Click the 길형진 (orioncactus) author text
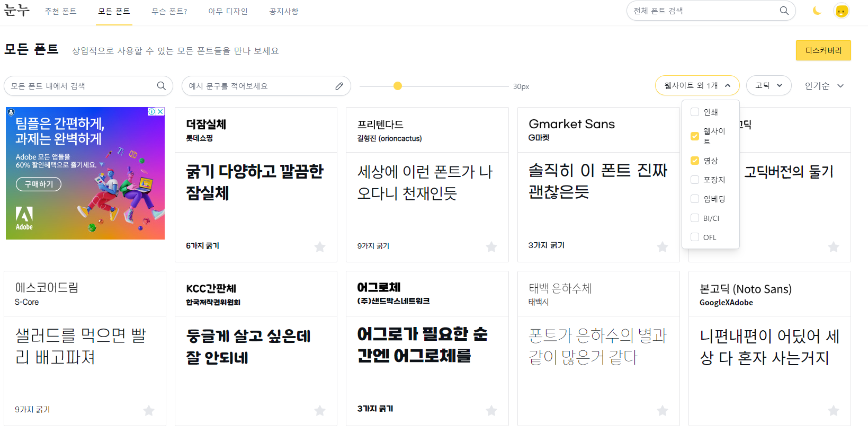 click(x=389, y=138)
